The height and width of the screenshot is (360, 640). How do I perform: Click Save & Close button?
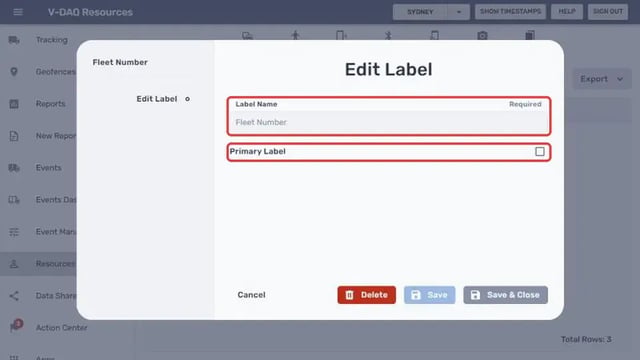505,295
